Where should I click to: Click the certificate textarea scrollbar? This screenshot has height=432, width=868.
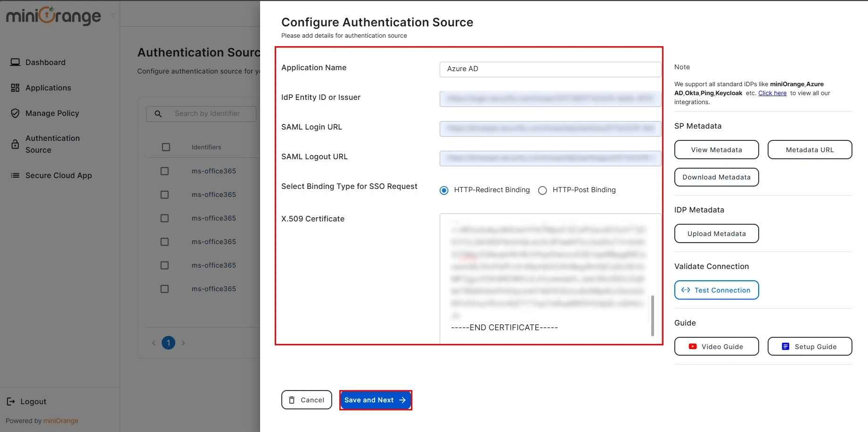click(652, 316)
